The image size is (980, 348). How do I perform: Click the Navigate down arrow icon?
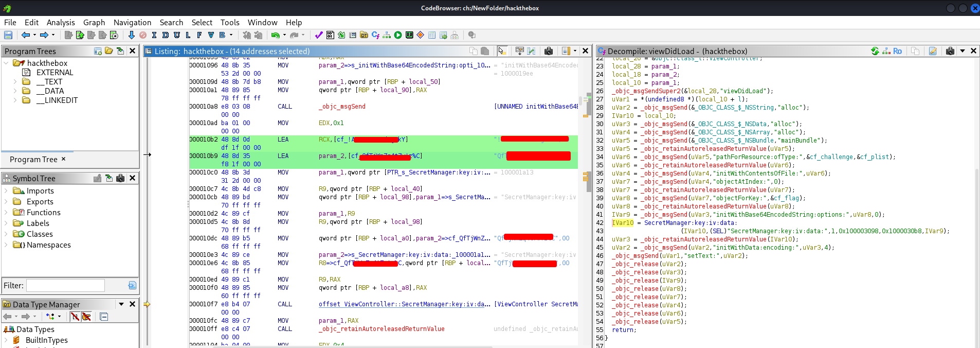click(131, 35)
